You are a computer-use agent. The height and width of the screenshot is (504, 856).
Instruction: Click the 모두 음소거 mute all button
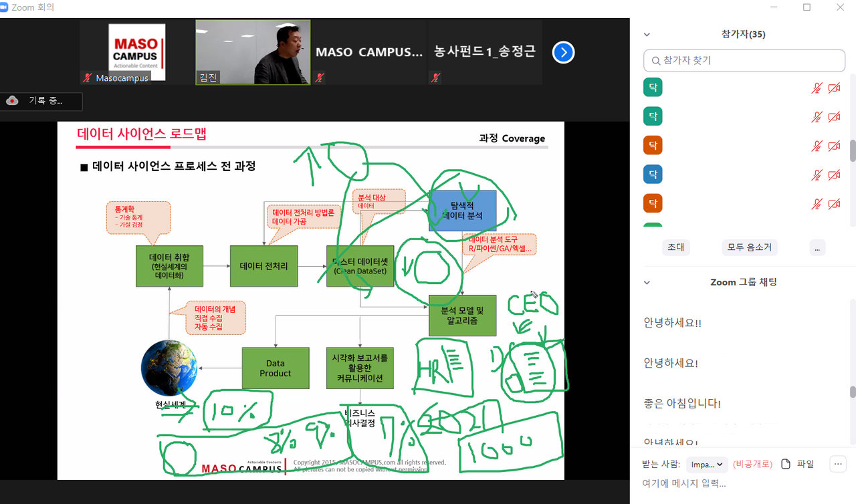tap(749, 247)
